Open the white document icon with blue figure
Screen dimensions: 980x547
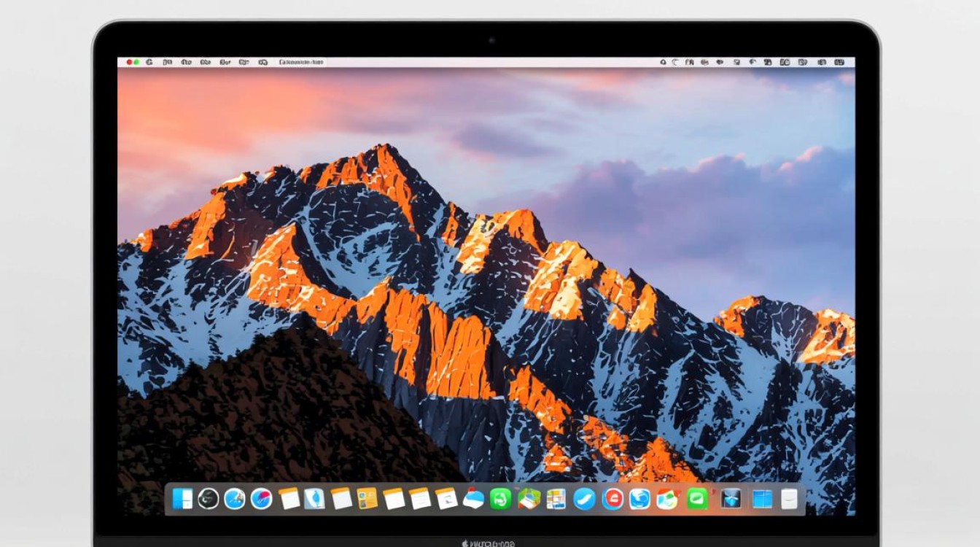315,499
